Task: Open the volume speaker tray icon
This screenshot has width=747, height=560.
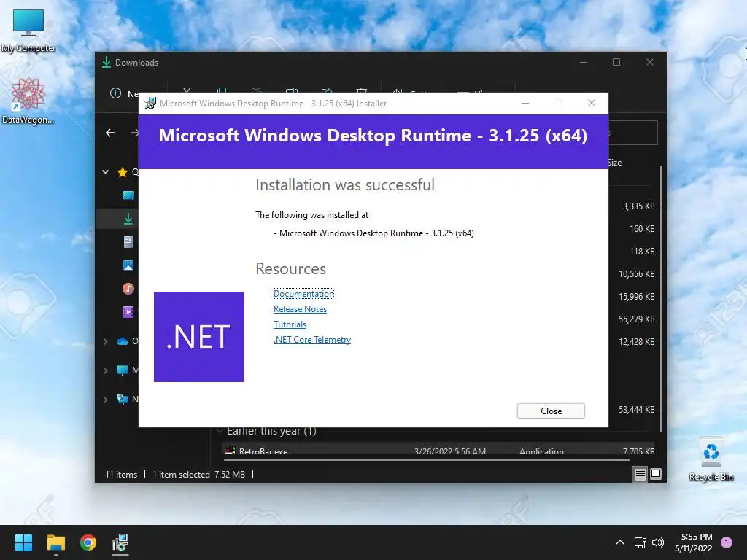Action: (658, 542)
